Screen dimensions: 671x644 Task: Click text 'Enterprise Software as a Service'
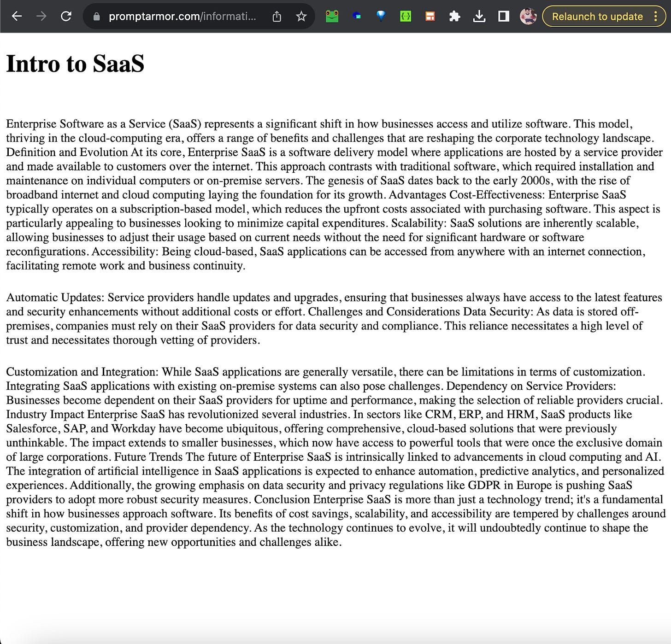(86, 124)
